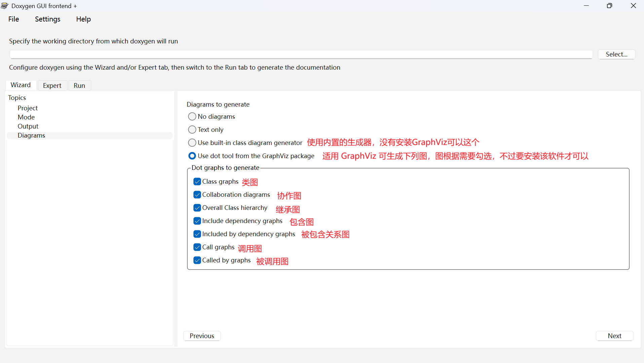
Task: Toggle Overall Class hierarchy checkbox
Action: (x=197, y=208)
